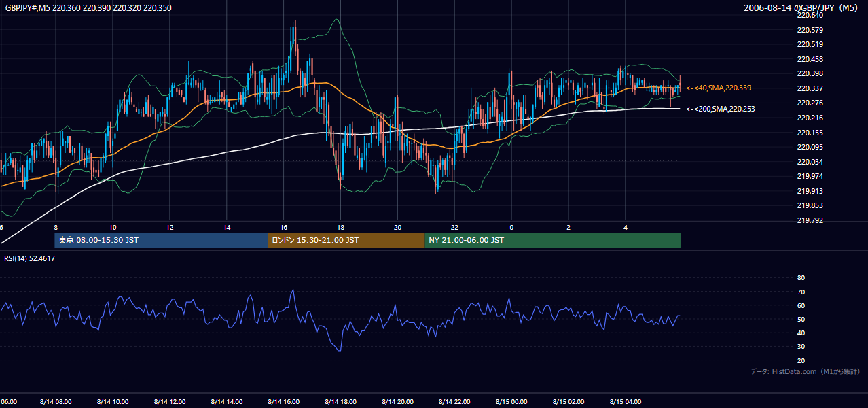Viewport: 868px width, 408px height.
Task: Select the NY 21:00-06:00 JST session bar
Action: point(553,240)
